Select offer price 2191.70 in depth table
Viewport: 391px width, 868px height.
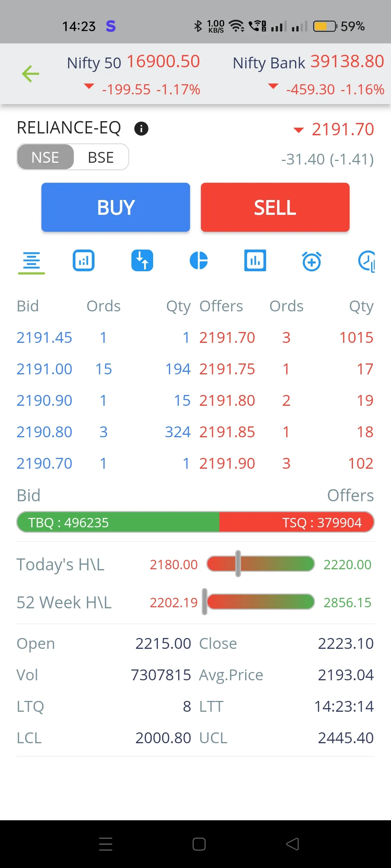(x=227, y=337)
